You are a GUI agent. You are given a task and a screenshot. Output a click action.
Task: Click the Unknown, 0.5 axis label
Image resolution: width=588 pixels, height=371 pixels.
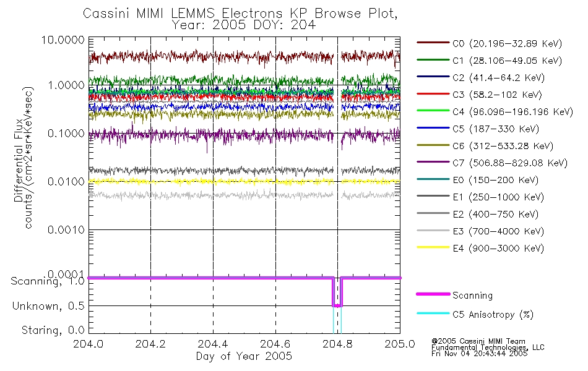pyautogui.click(x=48, y=306)
